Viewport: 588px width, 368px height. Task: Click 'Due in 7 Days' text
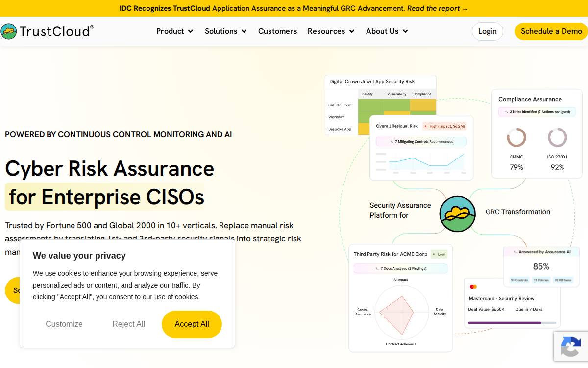[x=529, y=310]
